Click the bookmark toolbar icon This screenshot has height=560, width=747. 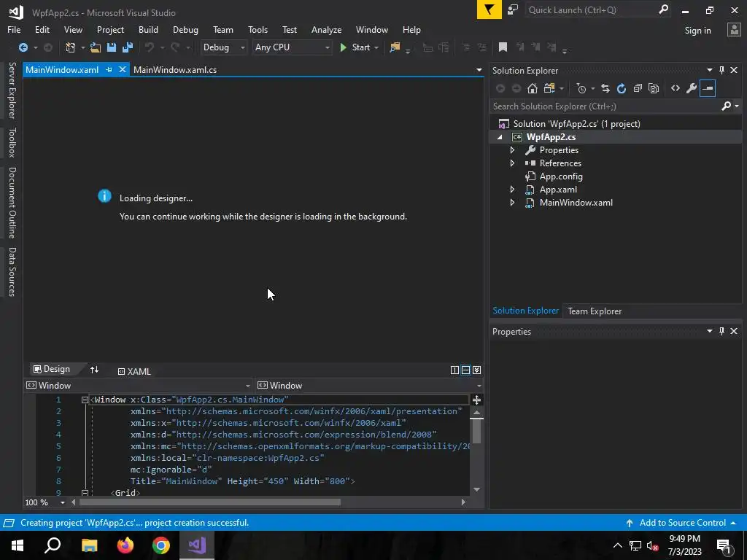point(503,47)
